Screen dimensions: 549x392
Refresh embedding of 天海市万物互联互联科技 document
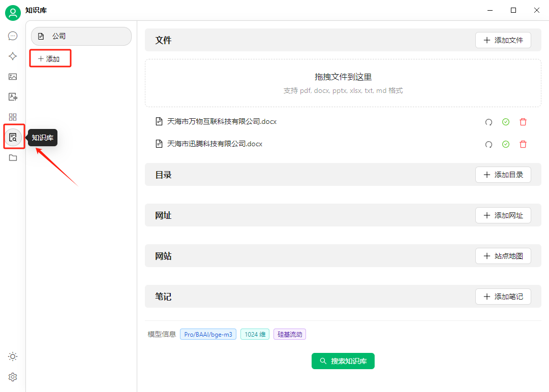(x=489, y=122)
